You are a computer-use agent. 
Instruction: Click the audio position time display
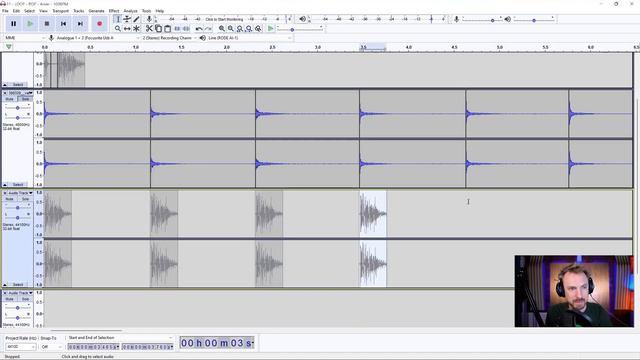point(217,343)
